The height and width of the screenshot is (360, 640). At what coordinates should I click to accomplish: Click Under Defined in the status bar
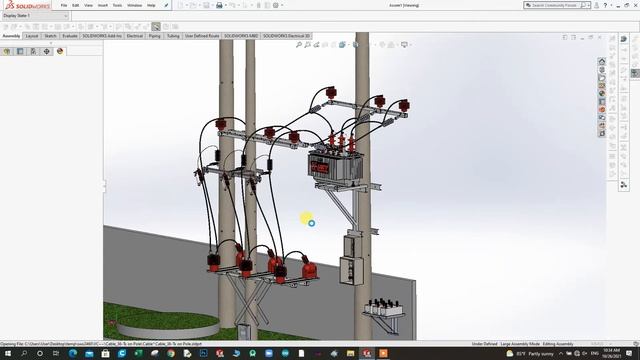click(x=484, y=344)
